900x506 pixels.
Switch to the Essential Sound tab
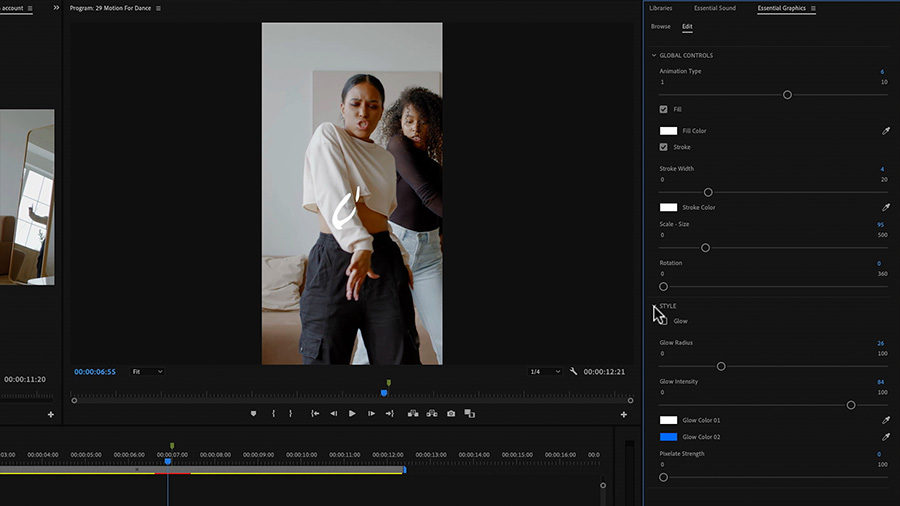[714, 8]
